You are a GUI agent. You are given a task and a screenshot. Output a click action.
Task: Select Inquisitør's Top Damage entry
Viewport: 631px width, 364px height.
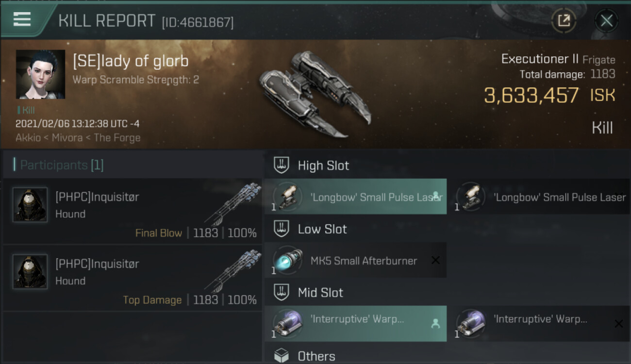(132, 278)
